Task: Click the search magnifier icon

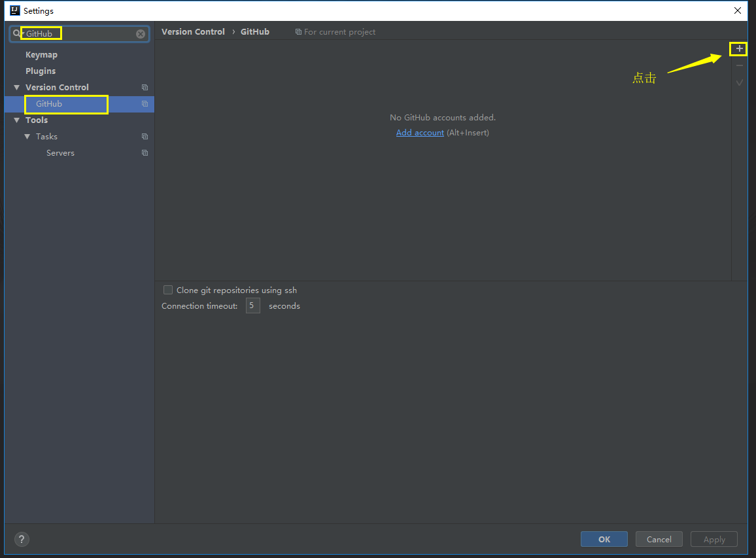Action: tap(17, 33)
